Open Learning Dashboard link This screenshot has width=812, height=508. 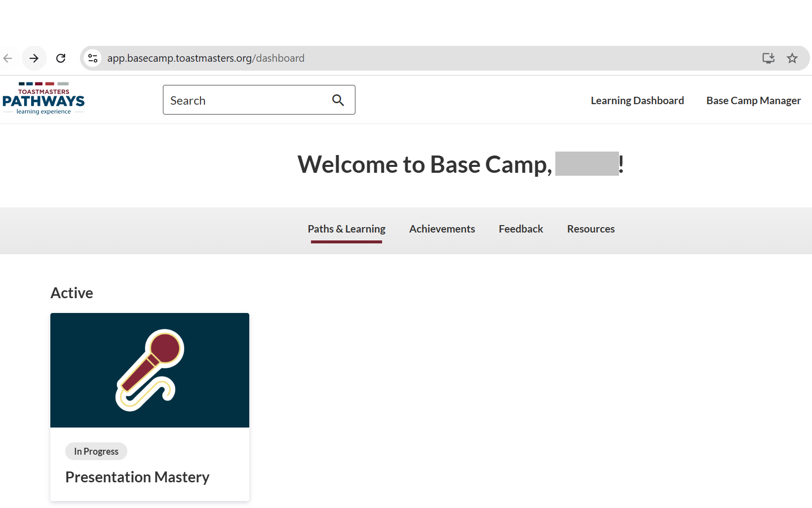coord(637,101)
